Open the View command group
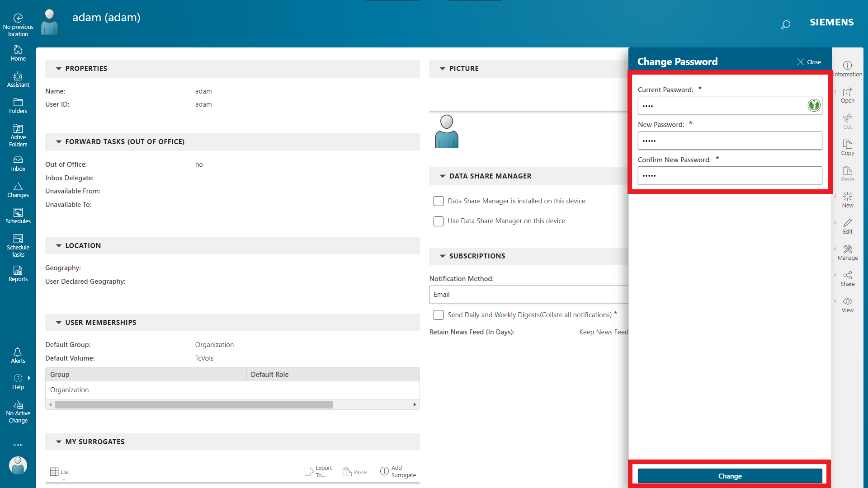Viewport: 868px width, 488px height. (848, 305)
